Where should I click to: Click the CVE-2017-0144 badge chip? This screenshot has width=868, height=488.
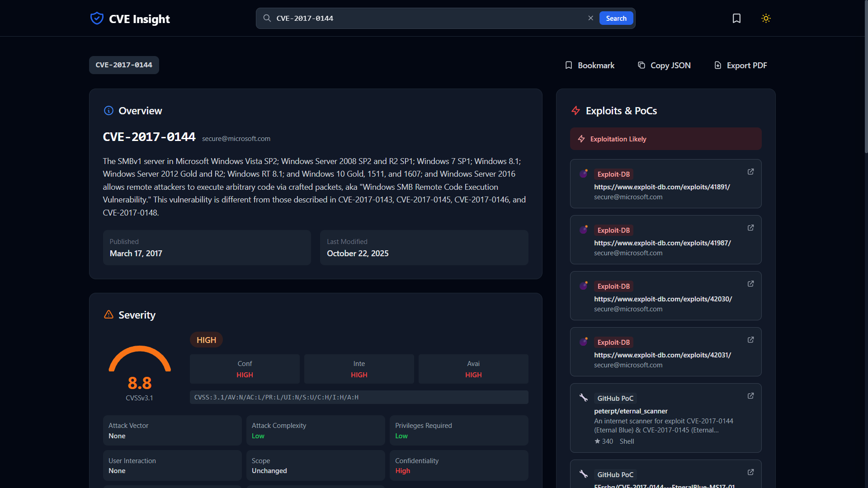tap(124, 65)
